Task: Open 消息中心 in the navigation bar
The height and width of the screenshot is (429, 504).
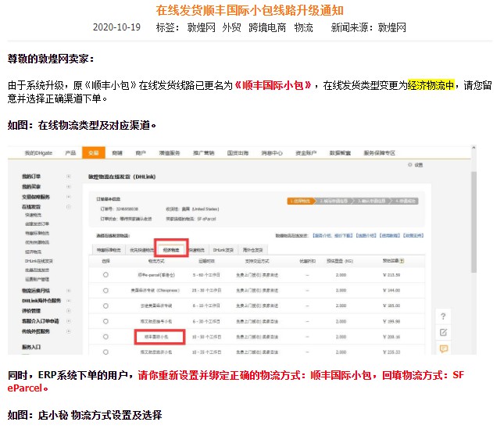Action: [272, 153]
